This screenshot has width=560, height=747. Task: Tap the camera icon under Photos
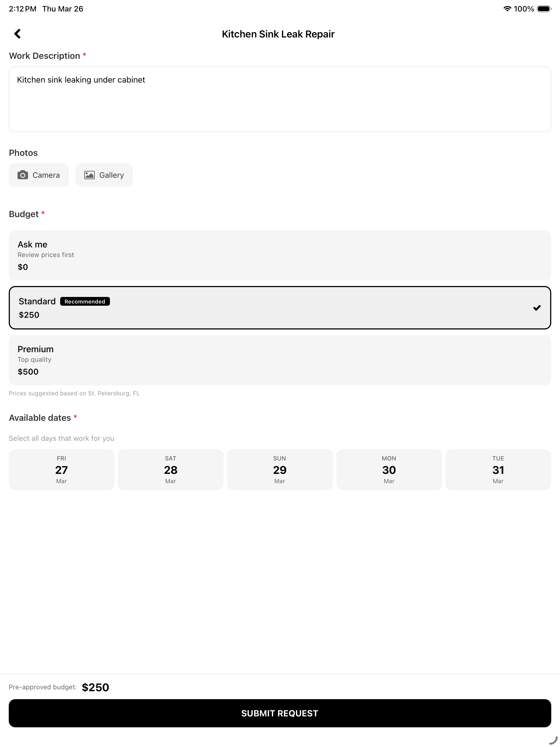pos(23,175)
